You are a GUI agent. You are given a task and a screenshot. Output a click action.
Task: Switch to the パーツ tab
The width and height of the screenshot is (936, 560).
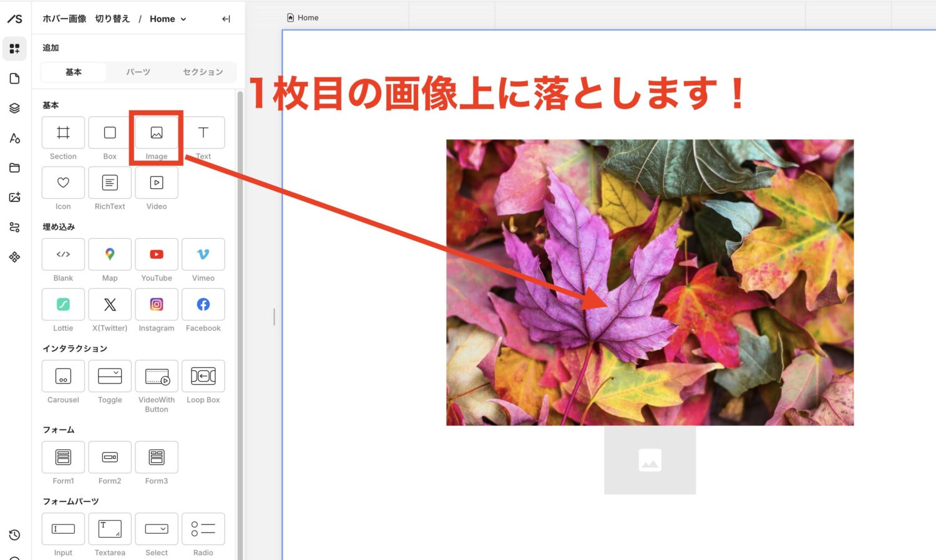[x=138, y=72]
